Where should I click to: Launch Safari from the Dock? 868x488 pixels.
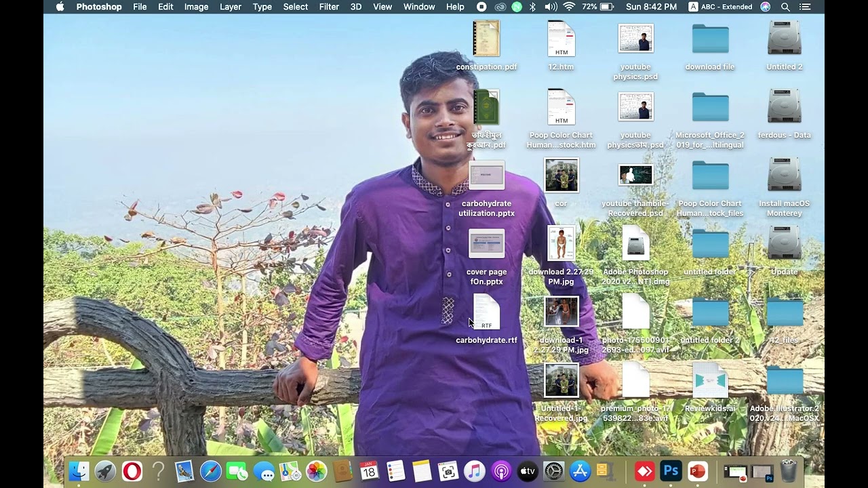pyautogui.click(x=211, y=471)
